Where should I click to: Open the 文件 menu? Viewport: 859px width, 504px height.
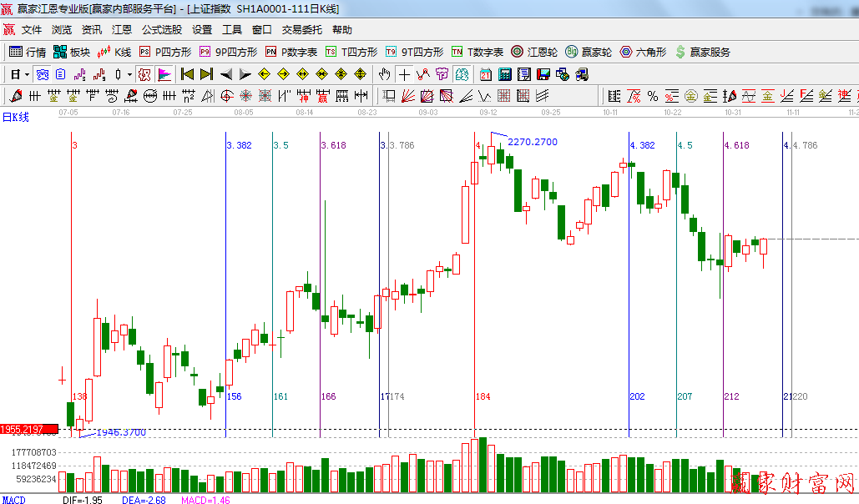point(32,29)
